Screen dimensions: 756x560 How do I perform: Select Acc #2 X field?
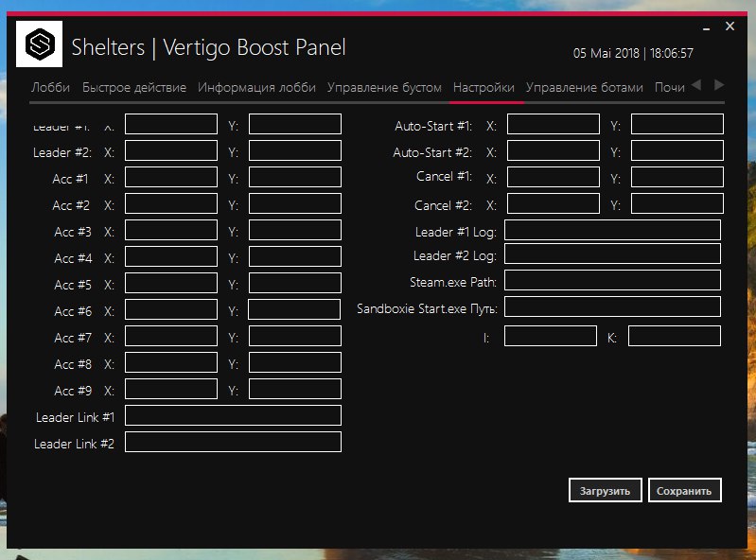tap(171, 204)
